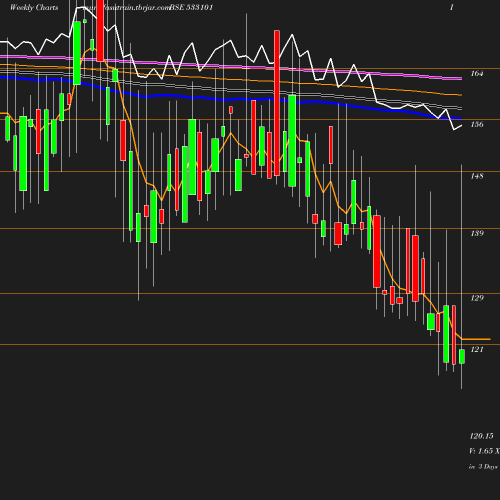Image resolution: width=500 pixels, height=500 pixels.
Task: Click the 'V: 1.65 X' volume text
Action: (484, 451)
